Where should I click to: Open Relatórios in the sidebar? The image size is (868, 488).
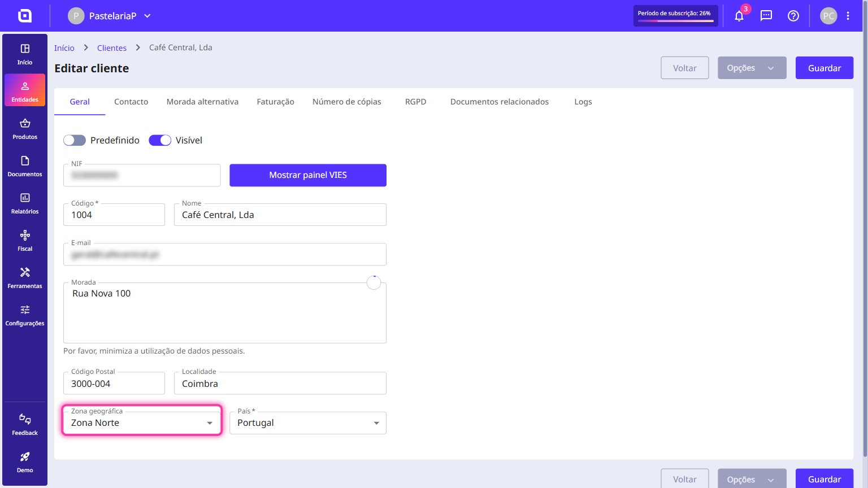pyautogui.click(x=25, y=203)
